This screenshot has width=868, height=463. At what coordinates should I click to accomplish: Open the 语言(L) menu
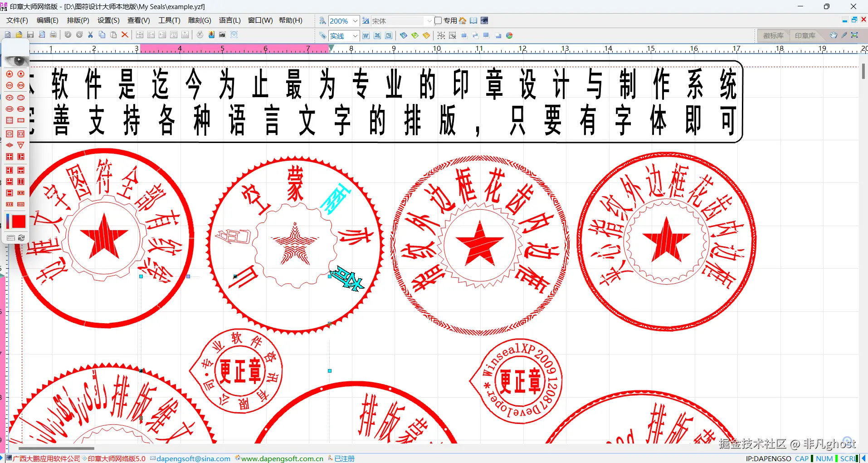pos(230,20)
